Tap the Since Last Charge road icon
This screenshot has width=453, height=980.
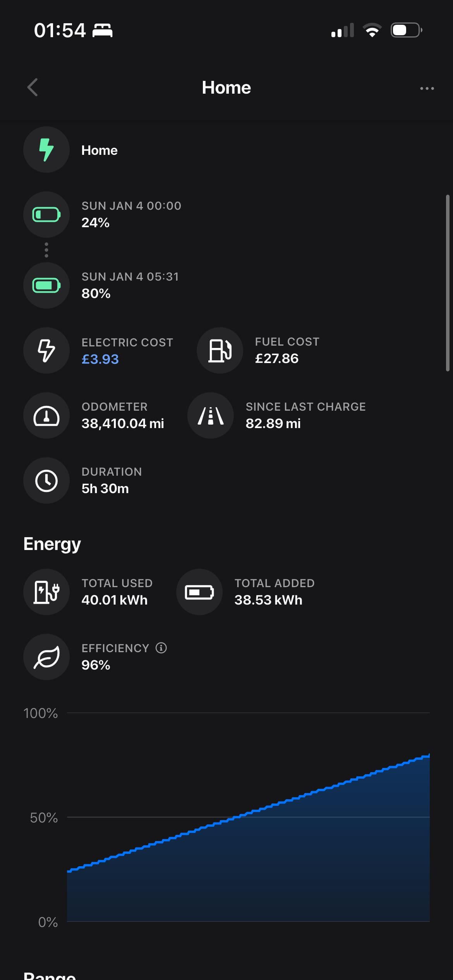click(x=211, y=416)
